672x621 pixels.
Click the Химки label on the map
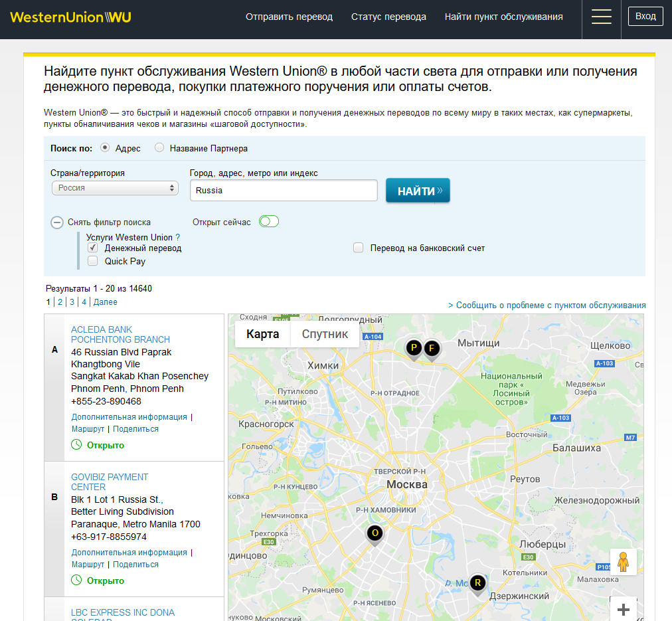(323, 365)
